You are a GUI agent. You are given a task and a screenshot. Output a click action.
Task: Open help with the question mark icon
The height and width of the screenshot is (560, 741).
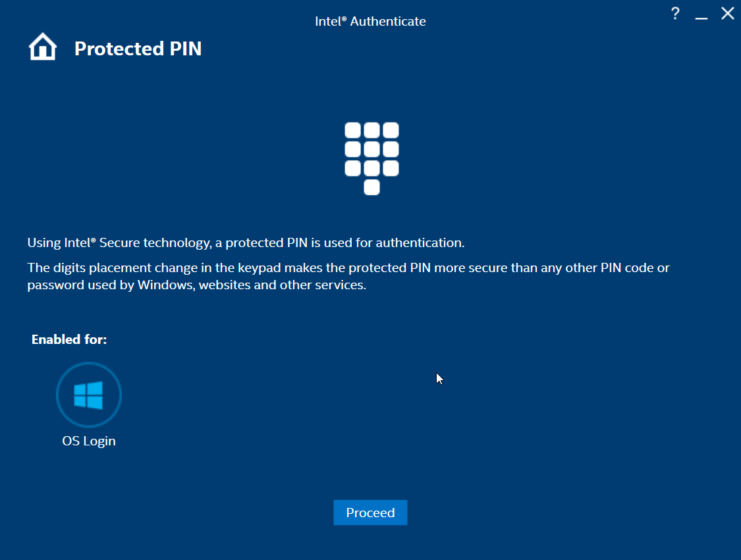point(675,13)
